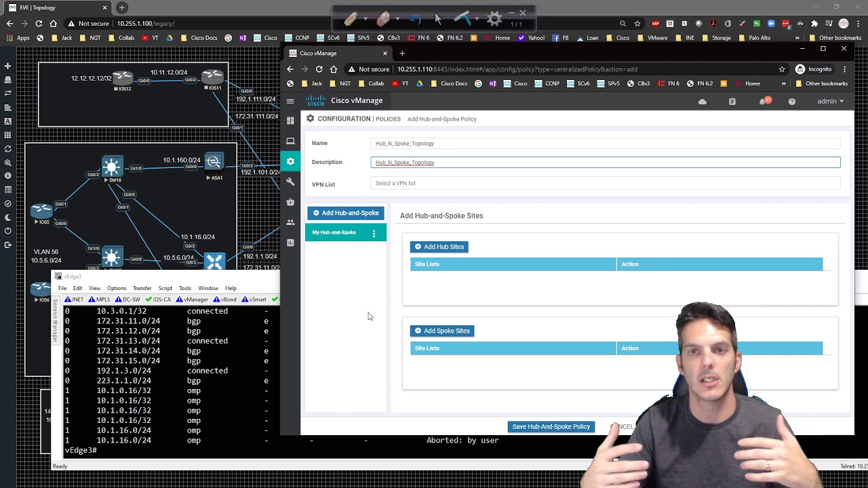Switch to vBond session tab
The image size is (868, 488).
pos(225,300)
